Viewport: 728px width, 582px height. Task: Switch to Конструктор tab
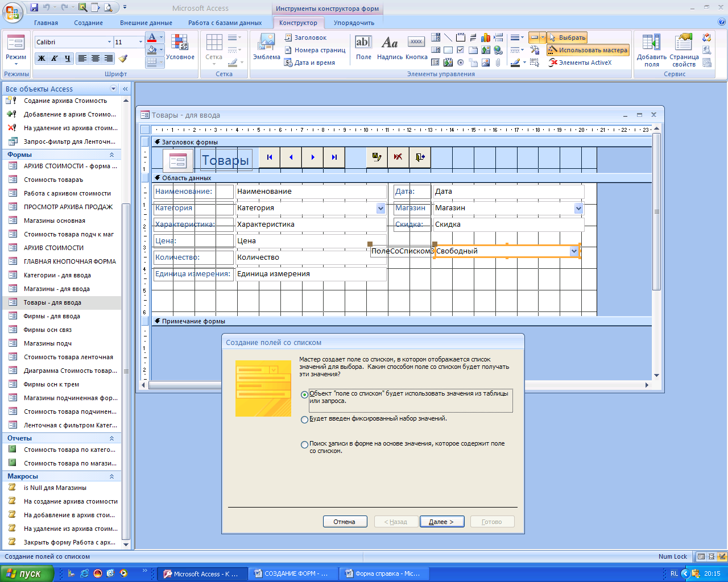click(298, 23)
